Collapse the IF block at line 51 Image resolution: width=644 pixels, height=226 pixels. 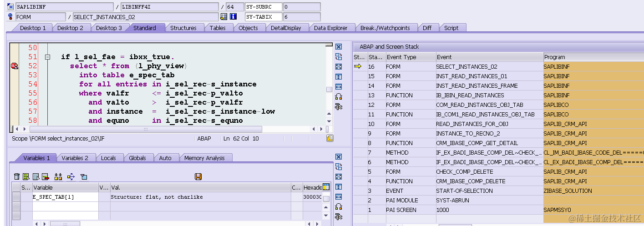[x=47, y=57]
